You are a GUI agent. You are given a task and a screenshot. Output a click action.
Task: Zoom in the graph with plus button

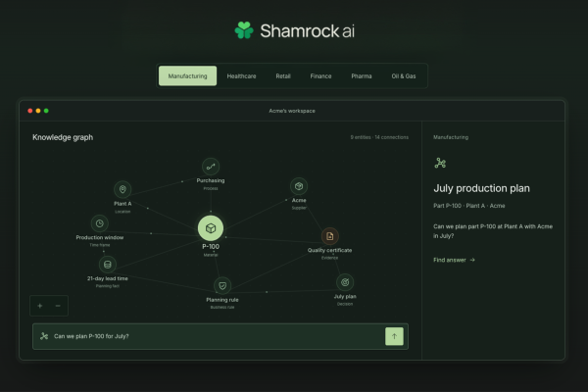40,306
